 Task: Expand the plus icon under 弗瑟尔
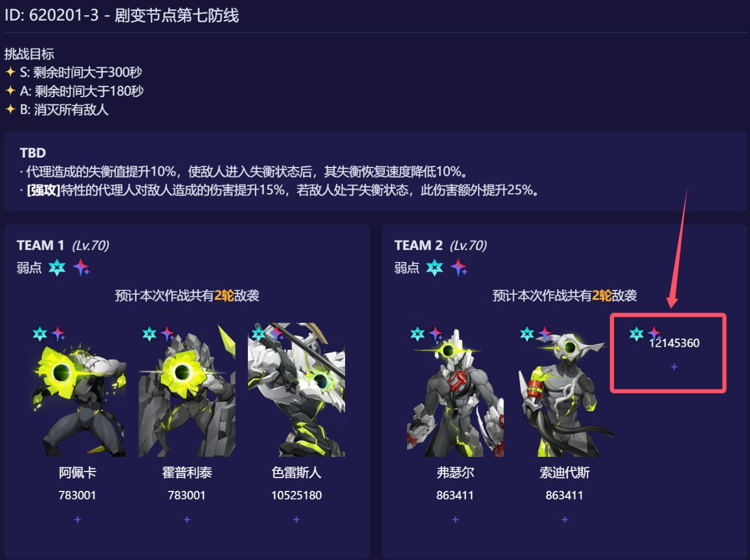(x=455, y=520)
